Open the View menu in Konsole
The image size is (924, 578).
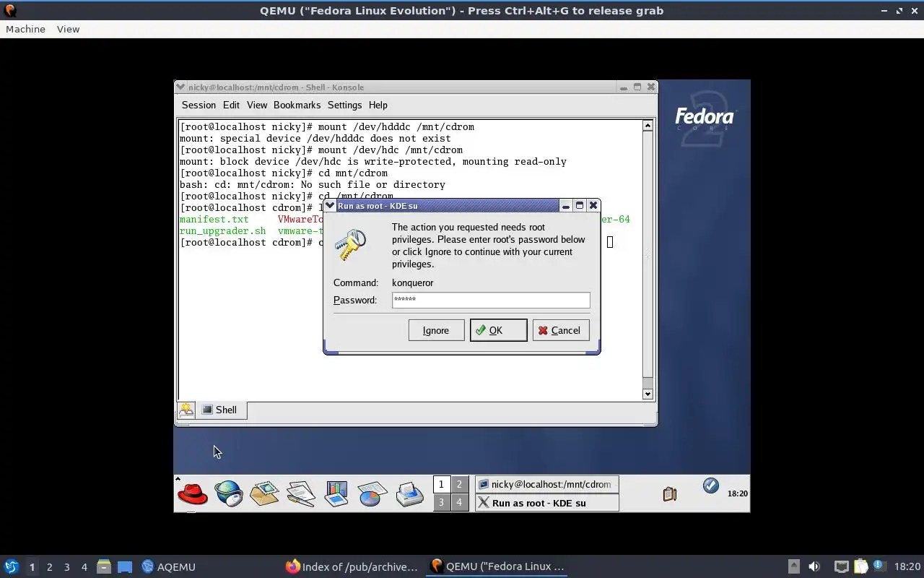(x=257, y=105)
